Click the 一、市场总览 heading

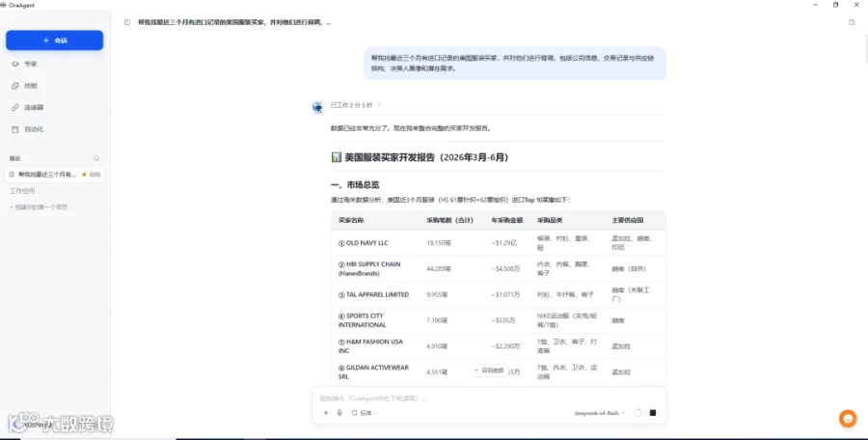tap(355, 185)
